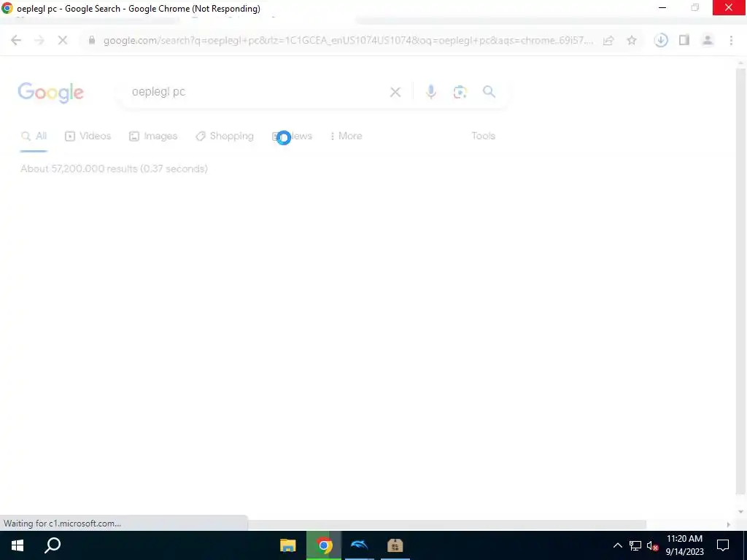Switch to the Images tab
The width and height of the screenshot is (747, 560).
[153, 136]
